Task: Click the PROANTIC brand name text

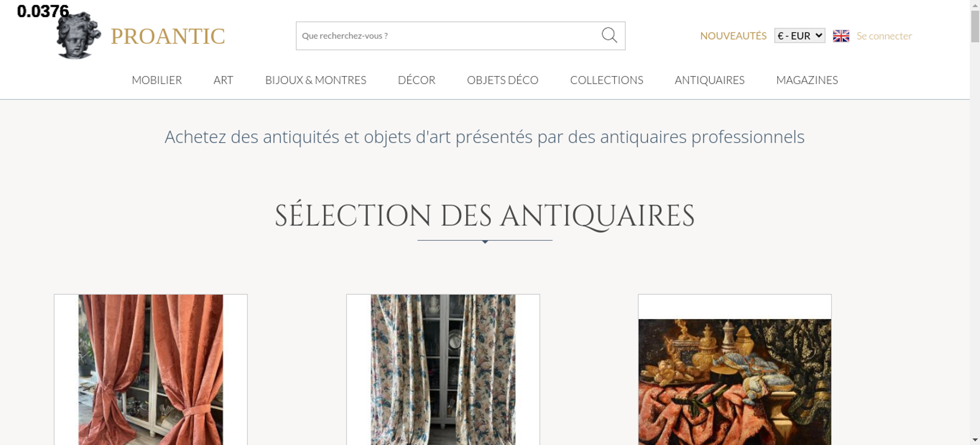Action: [x=168, y=36]
